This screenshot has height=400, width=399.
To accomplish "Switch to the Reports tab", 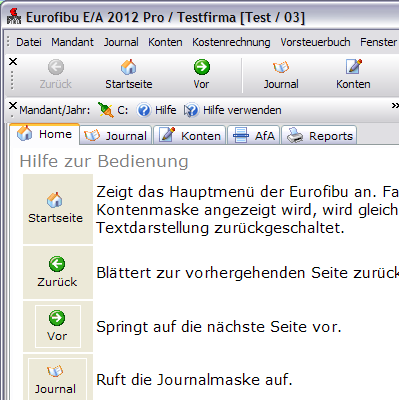I will tap(319, 135).
